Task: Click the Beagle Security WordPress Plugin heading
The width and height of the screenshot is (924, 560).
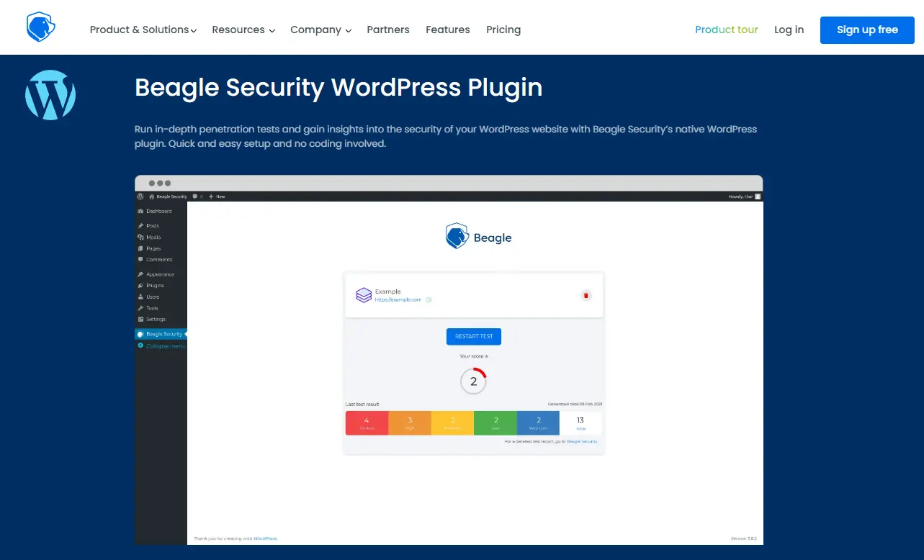Action: (338, 87)
